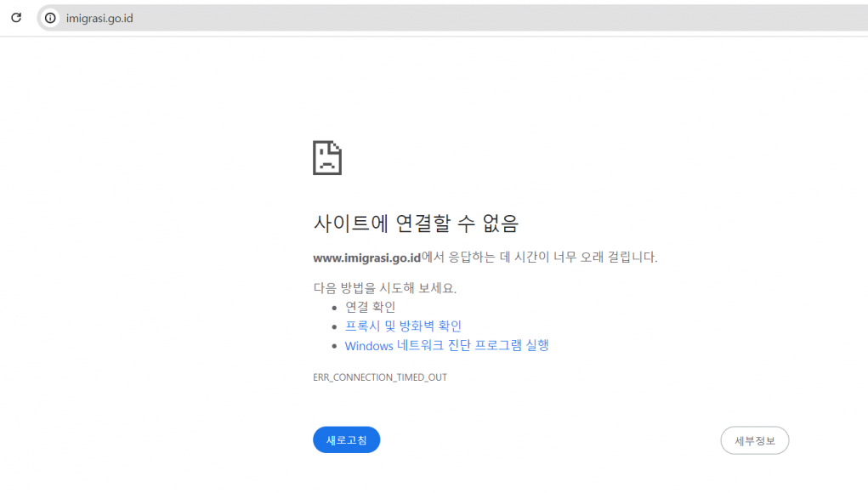The width and height of the screenshot is (868, 493).
Task: Click the 다음 방법을 시도해 보세요 text
Action: [384, 287]
